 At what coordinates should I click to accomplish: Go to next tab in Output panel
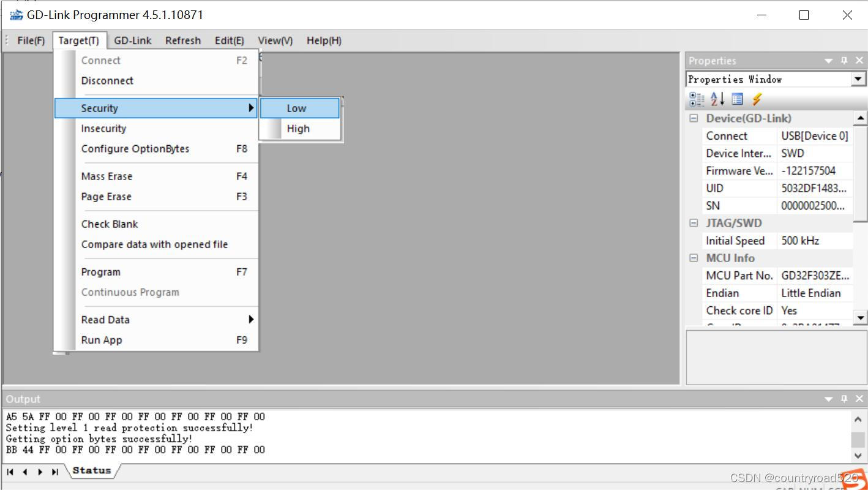[x=40, y=472]
